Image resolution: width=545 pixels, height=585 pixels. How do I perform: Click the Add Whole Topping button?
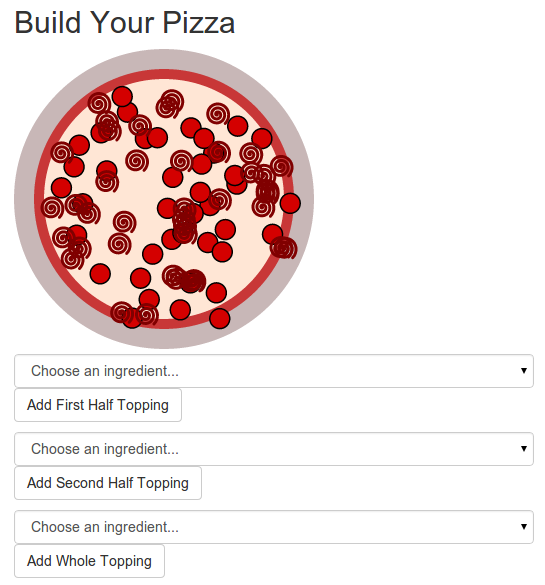point(89,561)
